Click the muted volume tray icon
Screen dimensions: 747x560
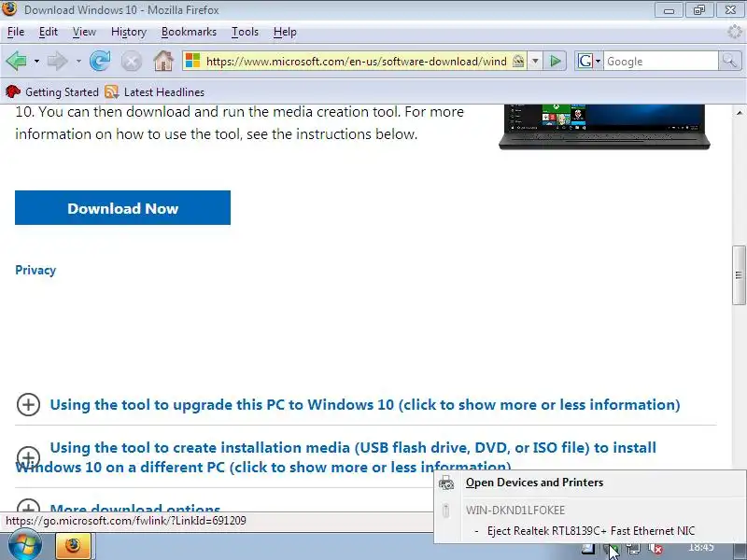pyautogui.click(x=655, y=549)
